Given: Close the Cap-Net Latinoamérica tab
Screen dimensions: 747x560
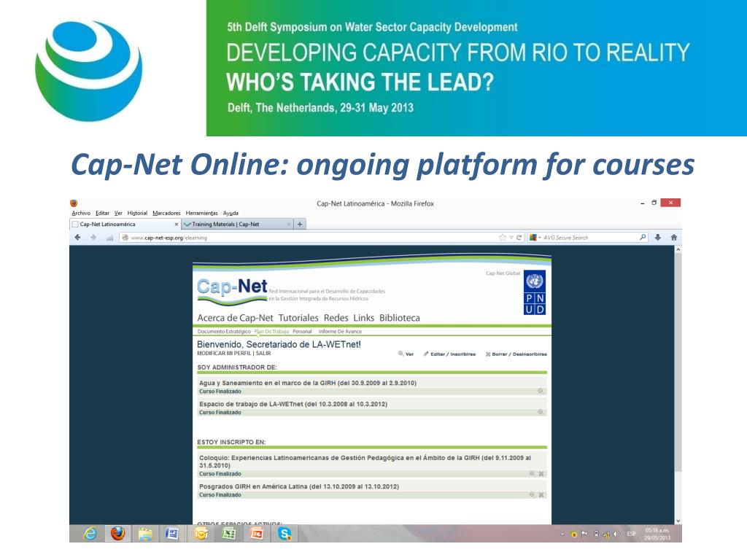Looking at the screenshot, I should coord(177,225).
